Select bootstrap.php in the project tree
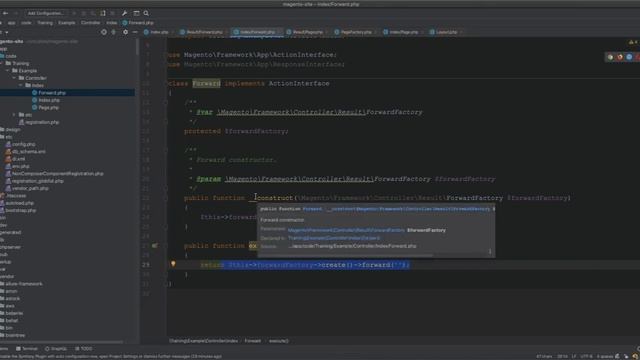The width and height of the screenshot is (640, 360). pyautogui.click(x=20, y=210)
